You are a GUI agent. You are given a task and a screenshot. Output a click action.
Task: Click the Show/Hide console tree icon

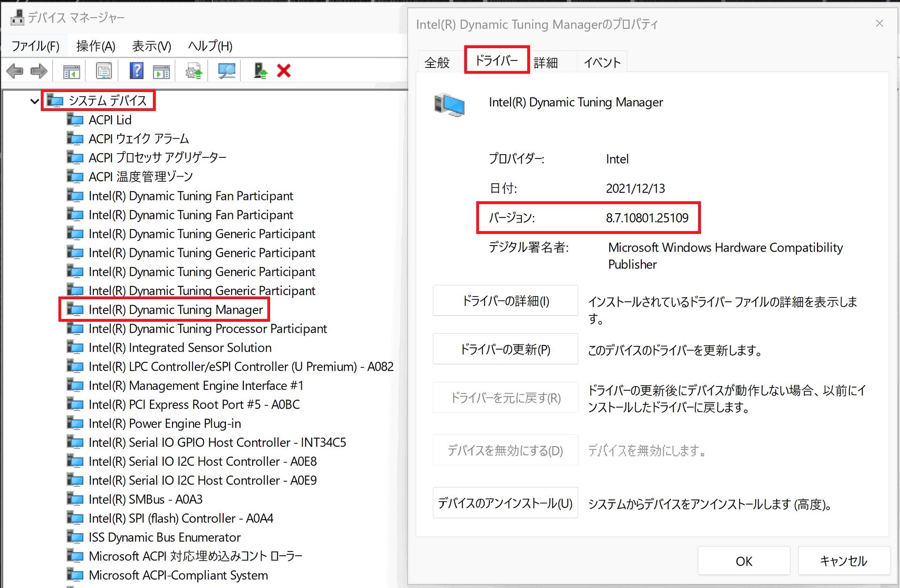72,71
